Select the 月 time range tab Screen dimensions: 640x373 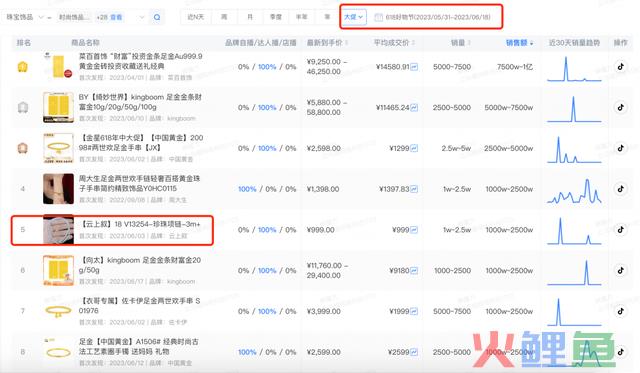250,17
